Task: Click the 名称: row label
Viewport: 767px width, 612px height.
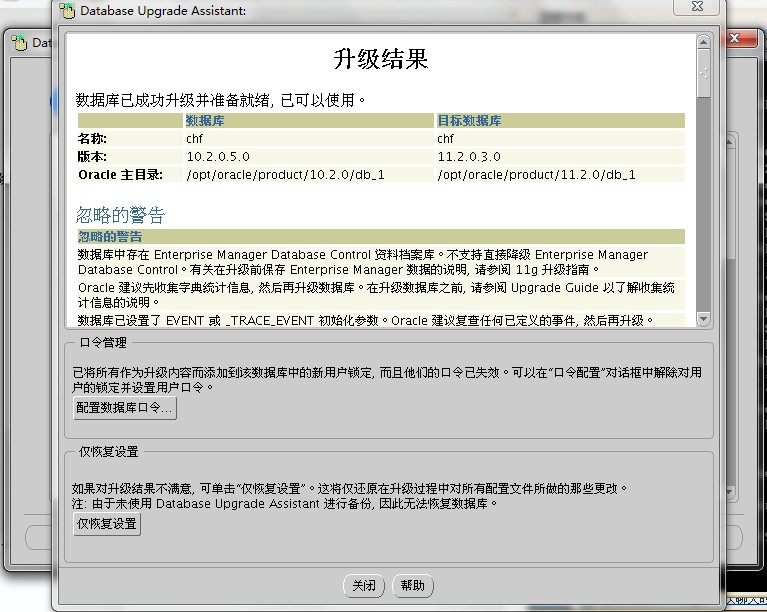Action: [x=92, y=138]
